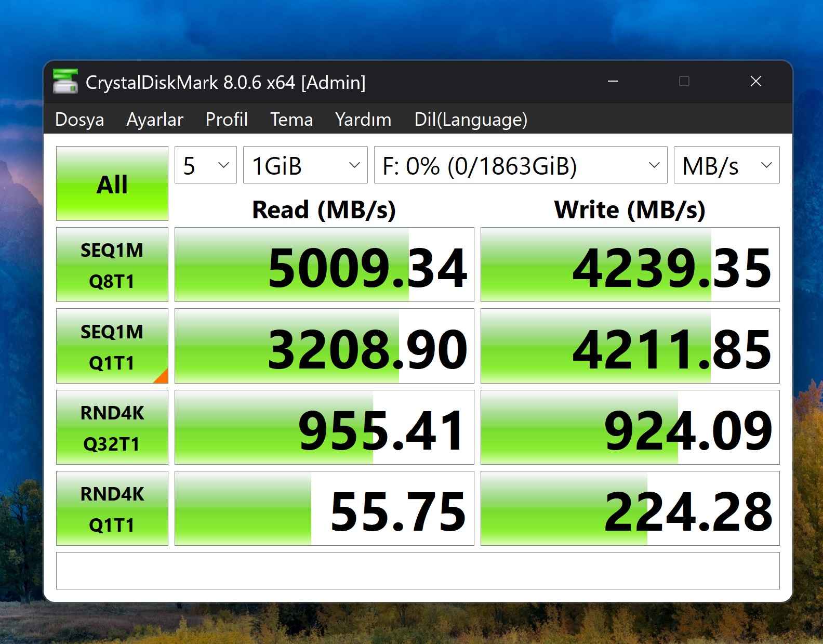Start the SEQ1M Q8T1 test
This screenshot has width=823, height=644.
112,265
